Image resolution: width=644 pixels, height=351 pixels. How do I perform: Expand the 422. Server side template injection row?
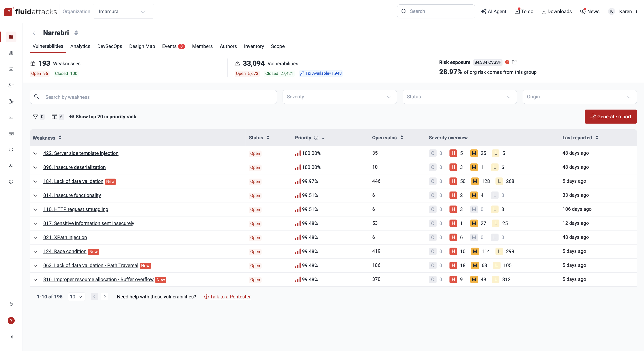click(35, 154)
